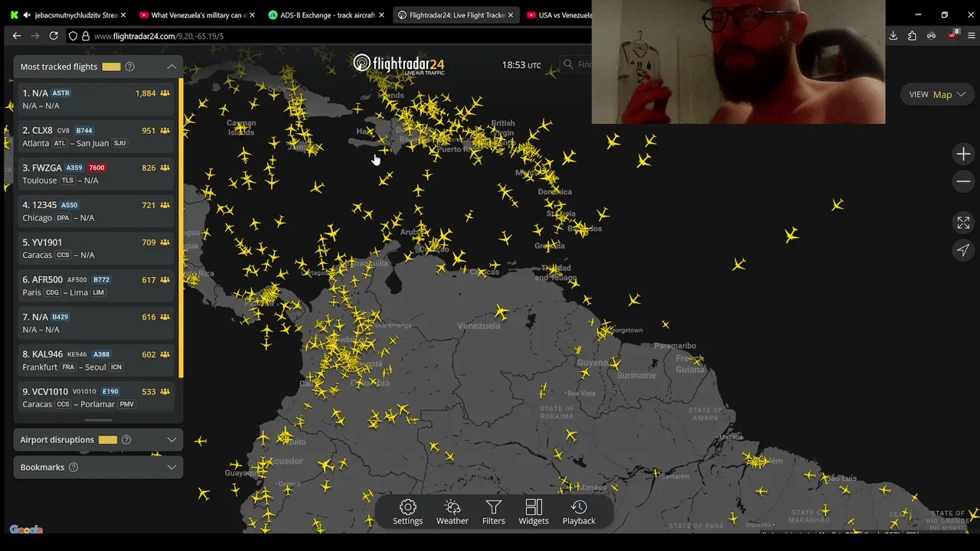Click the tracking protection shield icon
The image size is (980, 551).
tap(73, 36)
